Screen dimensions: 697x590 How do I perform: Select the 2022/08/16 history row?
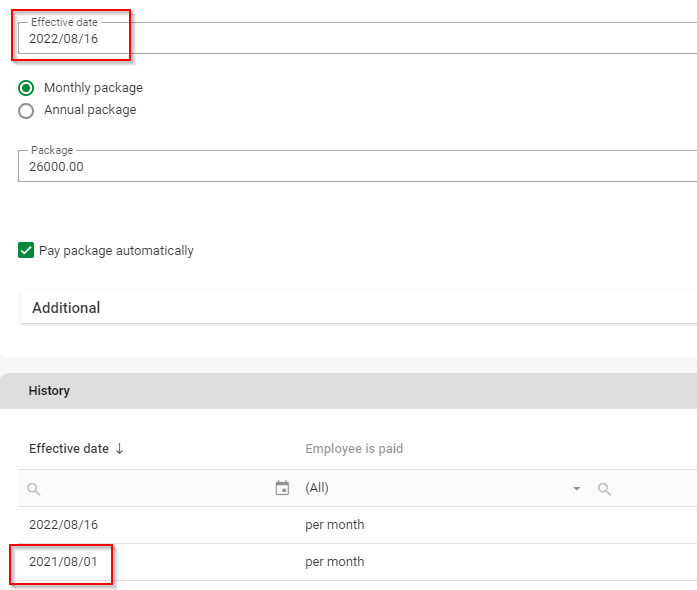click(x=64, y=525)
